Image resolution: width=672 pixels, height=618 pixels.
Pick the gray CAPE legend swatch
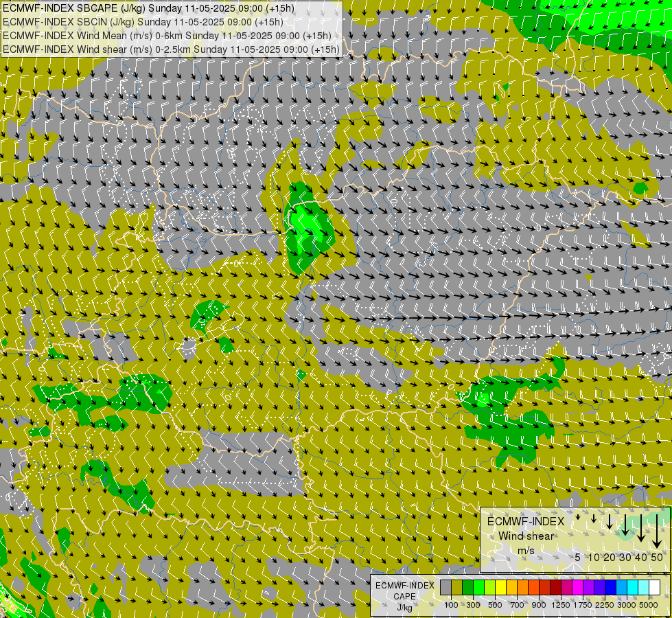[x=445, y=587]
